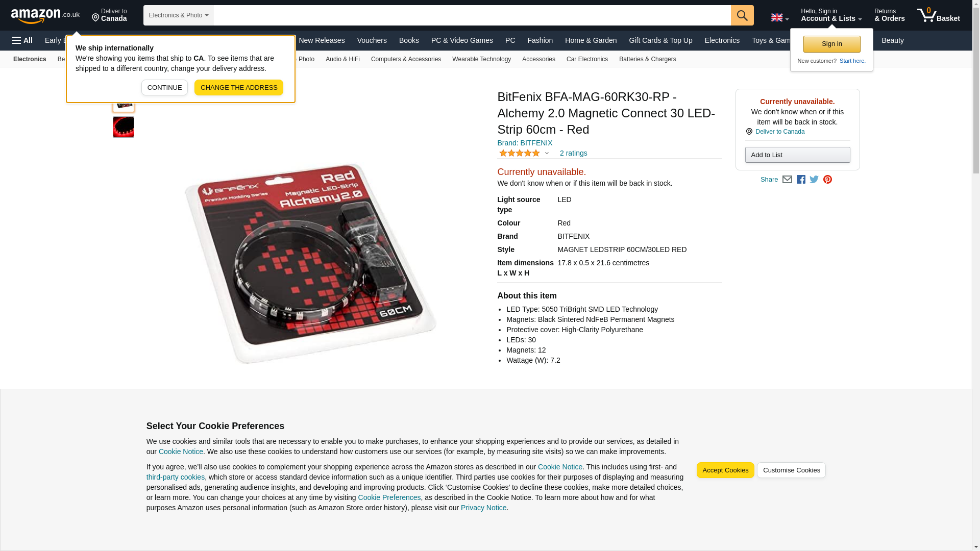Open the Vouchers nav item
This screenshot has height=551, width=980.
tap(372, 40)
